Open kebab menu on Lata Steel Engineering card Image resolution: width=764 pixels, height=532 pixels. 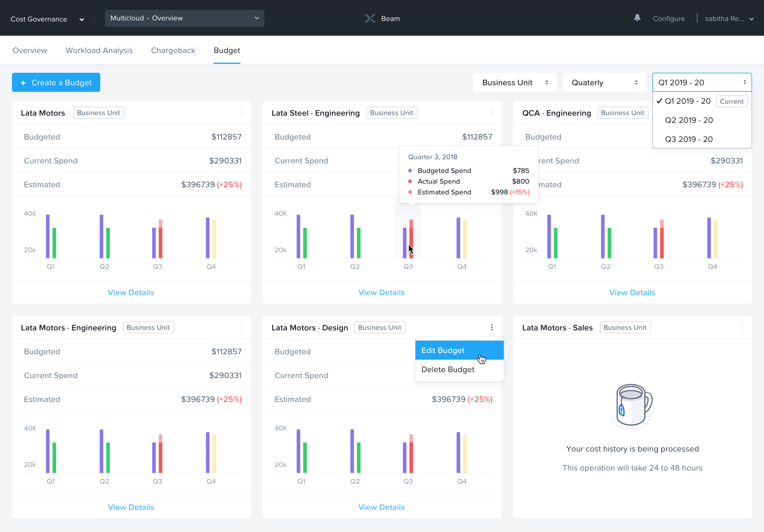coord(492,113)
